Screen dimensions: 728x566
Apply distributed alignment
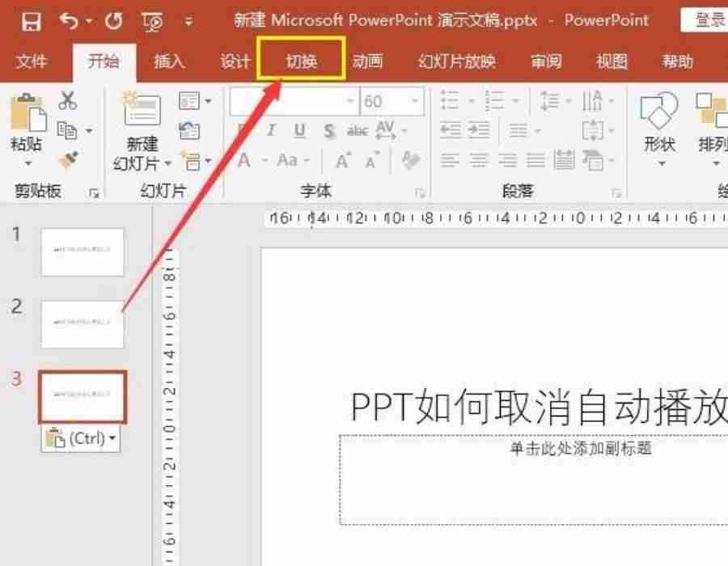[564, 161]
